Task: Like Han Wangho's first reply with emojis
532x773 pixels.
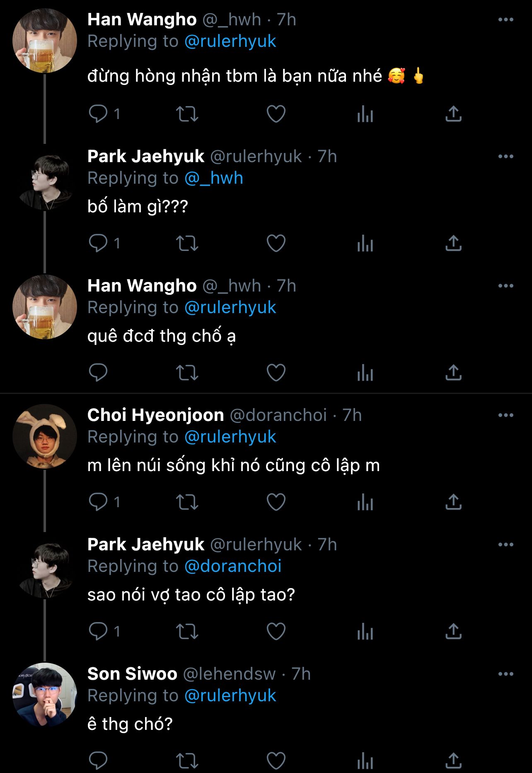Action: click(x=276, y=114)
